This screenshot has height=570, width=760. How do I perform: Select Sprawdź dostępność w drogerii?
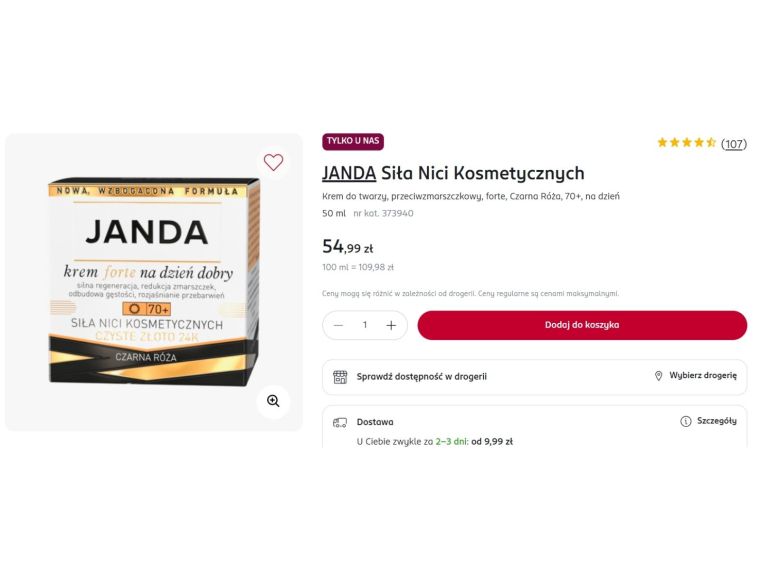422,377
